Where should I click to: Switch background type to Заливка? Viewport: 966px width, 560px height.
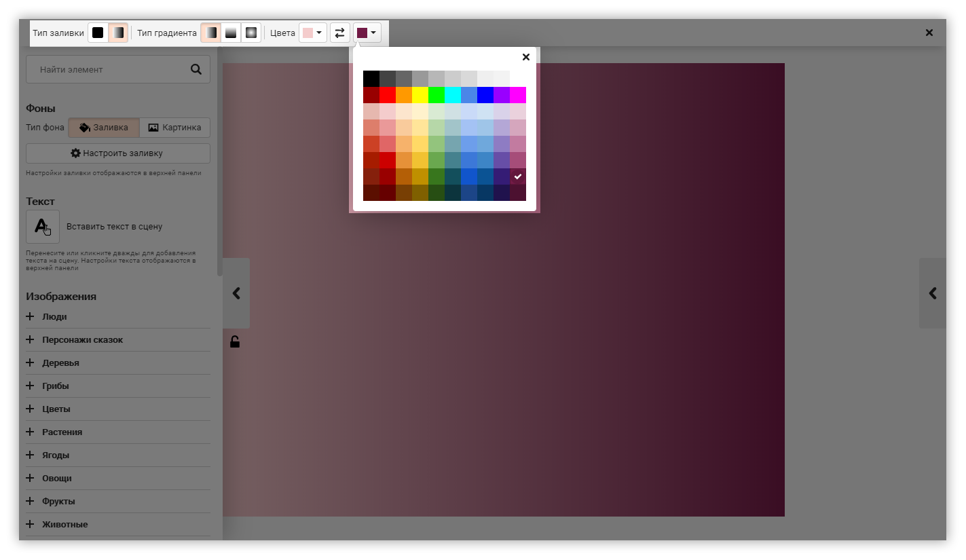[104, 128]
